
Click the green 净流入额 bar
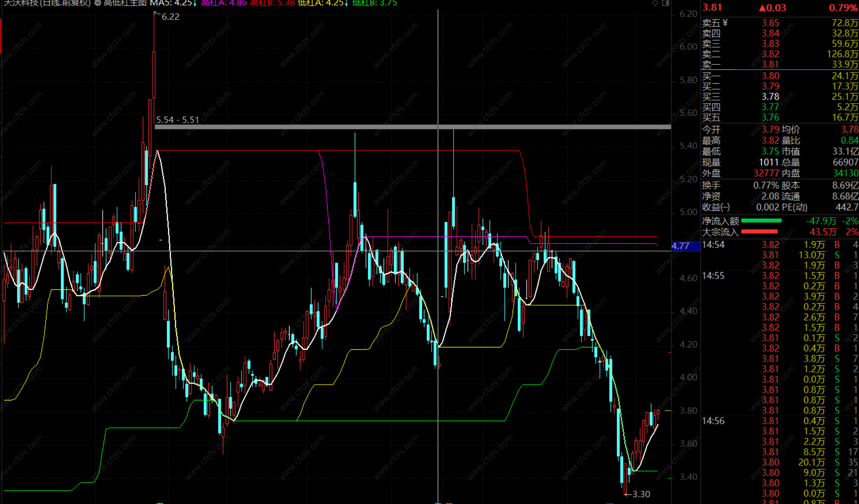tap(761, 221)
